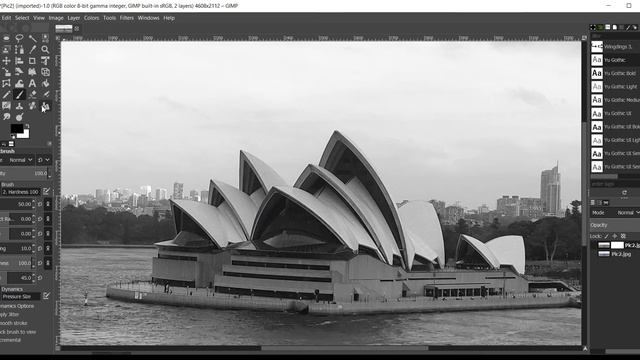640x360 pixels.
Task: Open the layer Mode dropdown
Action: pos(626,213)
